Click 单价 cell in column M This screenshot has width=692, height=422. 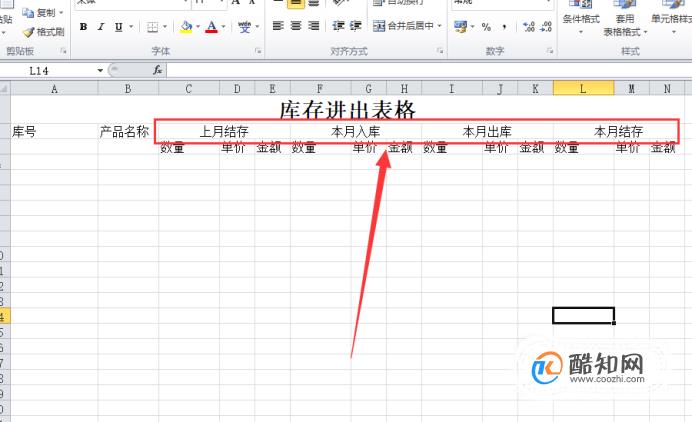click(x=632, y=147)
